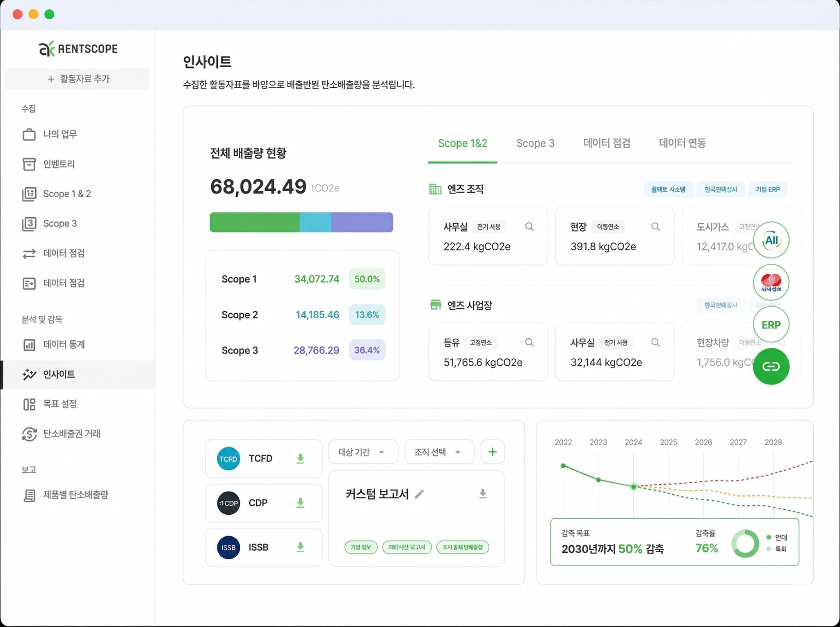Open 탄소배출권 거래 in sidebar
Viewport: 840px width, 627px height.
coord(71,433)
